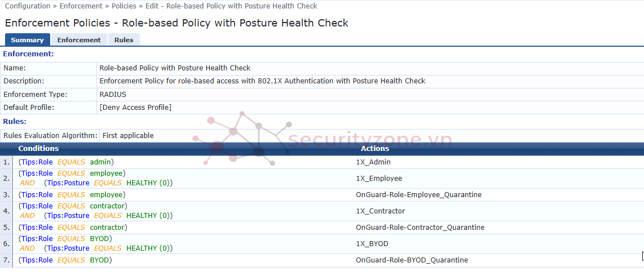This screenshot has height=276, width=644.
Task: Click the OnGuard-Role-Contractor_Quarantine action
Action: [x=420, y=228]
